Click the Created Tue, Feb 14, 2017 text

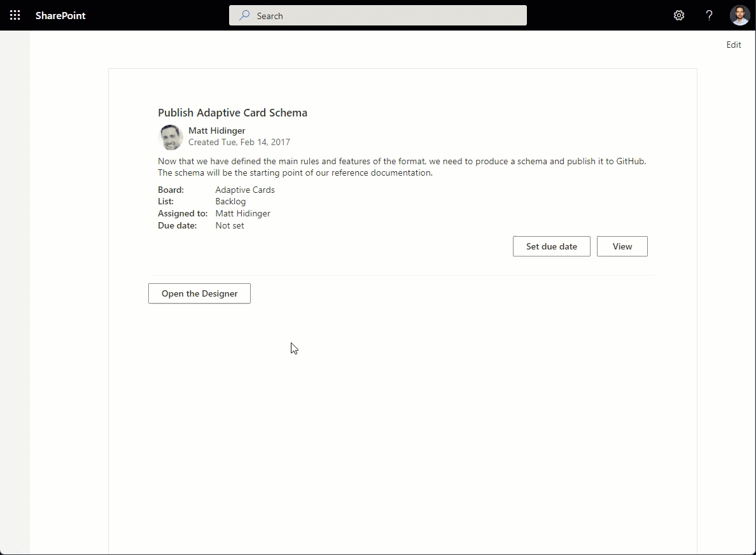(239, 142)
